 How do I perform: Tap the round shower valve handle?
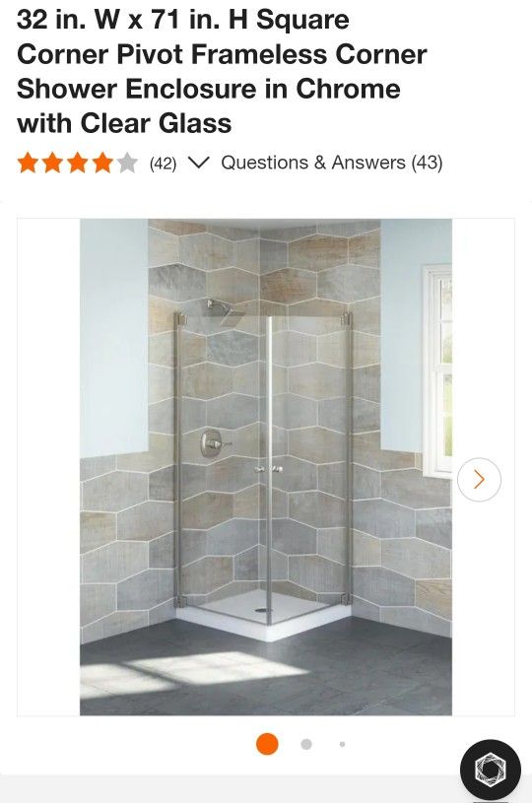pos(212,443)
